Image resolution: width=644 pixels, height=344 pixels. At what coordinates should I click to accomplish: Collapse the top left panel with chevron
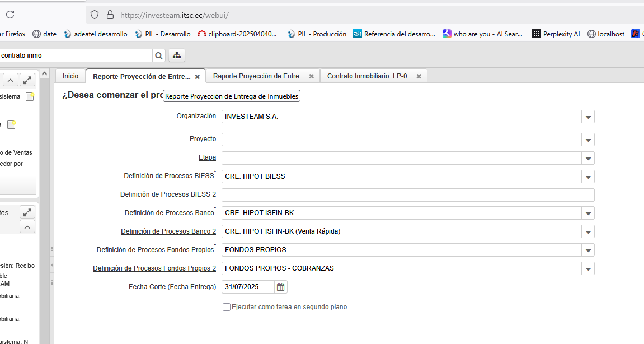tap(11, 80)
